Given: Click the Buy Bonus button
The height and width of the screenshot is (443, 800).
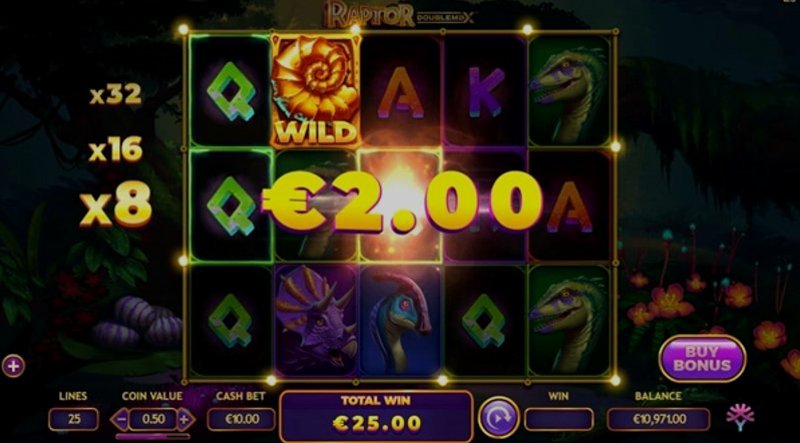Looking at the screenshot, I should pyautogui.click(x=702, y=359).
